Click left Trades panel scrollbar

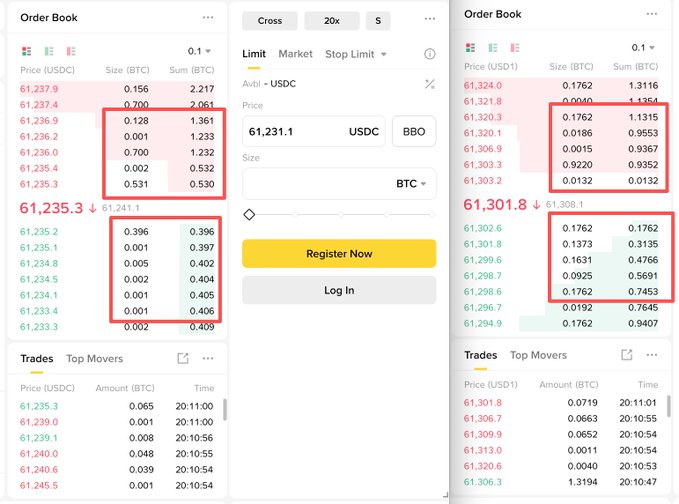225,410
